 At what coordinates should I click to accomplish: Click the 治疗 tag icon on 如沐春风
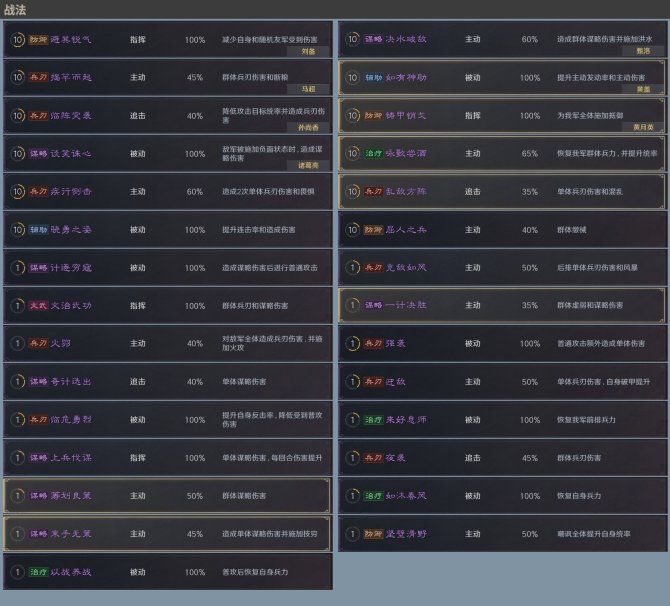point(372,496)
